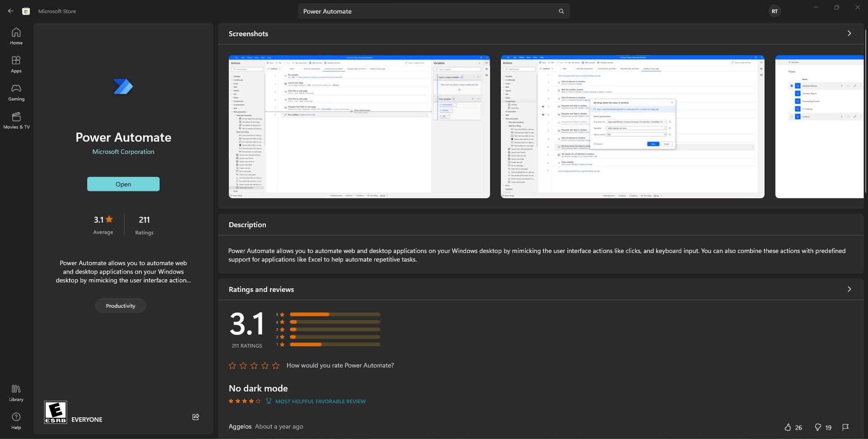View the second screenshot with dialog
Screen dimensions: 868x439
(x=632, y=127)
